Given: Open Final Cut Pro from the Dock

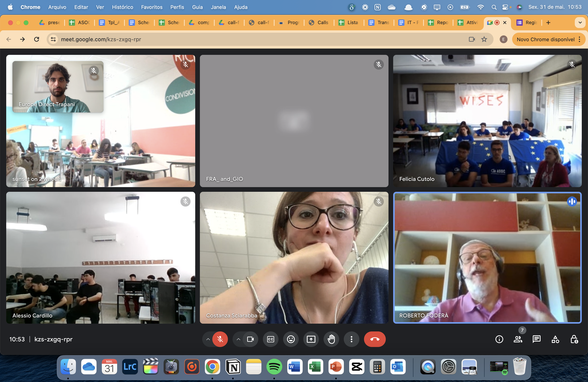Looking at the screenshot, I should (150, 367).
